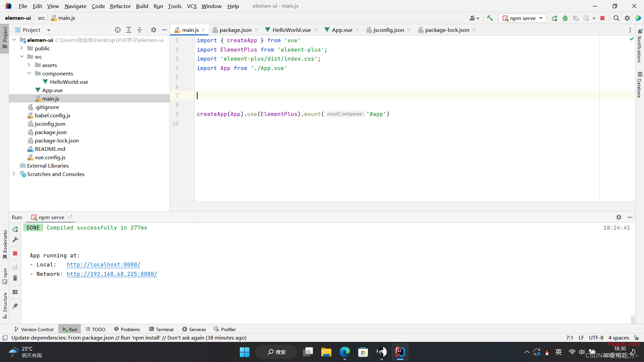Open Terminal tool window
Image resolution: width=644 pixels, height=362 pixels.
point(161,329)
